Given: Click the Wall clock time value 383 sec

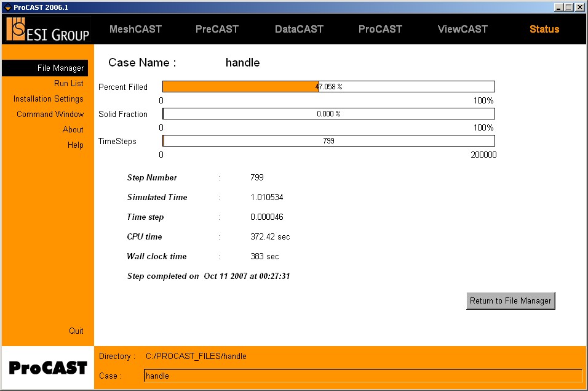Looking at the screenshot, I should (x=264, y=257).
